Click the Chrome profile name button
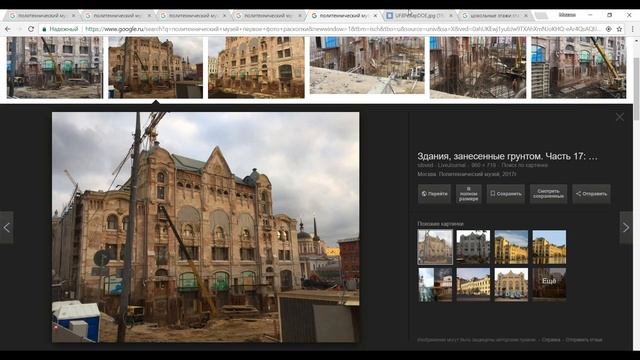Screen dimensions: 640x360 pos(567,15)
